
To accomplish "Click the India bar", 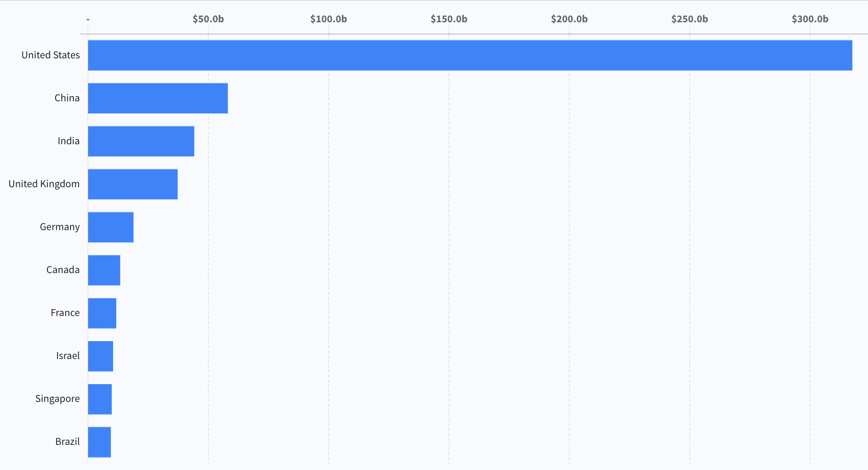I will point(141,141).
